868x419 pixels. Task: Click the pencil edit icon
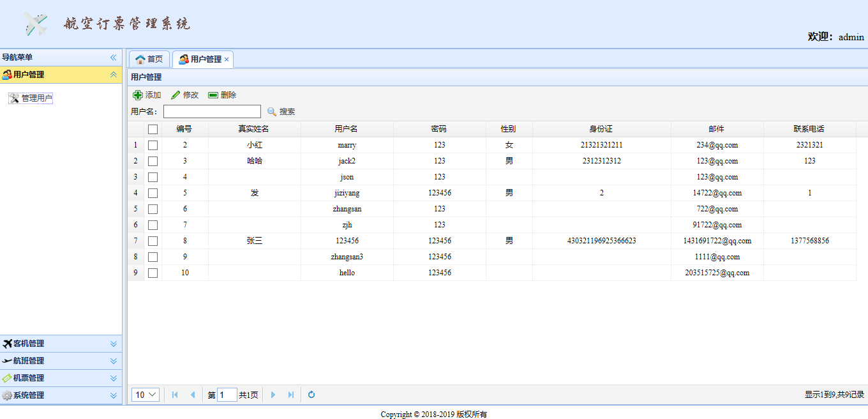pos(176,95)
